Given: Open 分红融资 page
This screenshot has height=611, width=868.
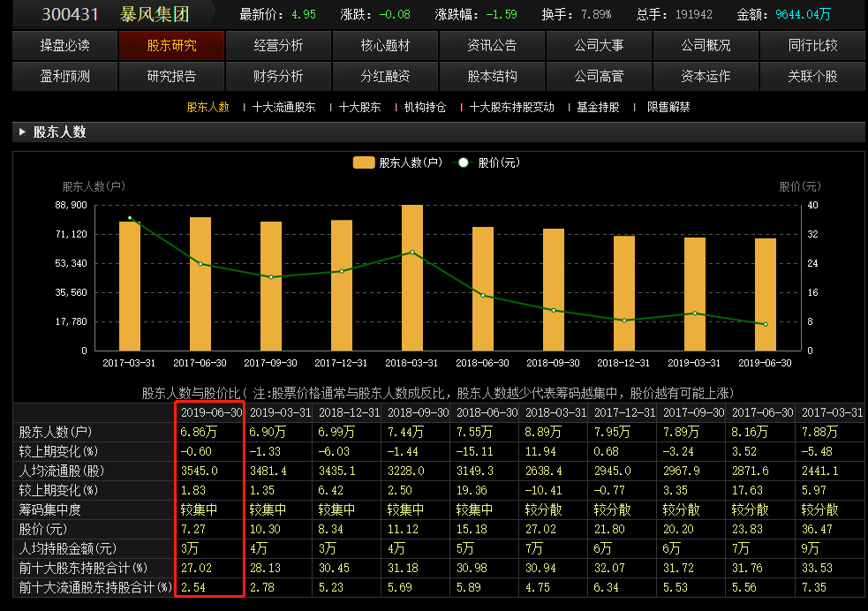Looking at the screenshot, I should point(385,77).
